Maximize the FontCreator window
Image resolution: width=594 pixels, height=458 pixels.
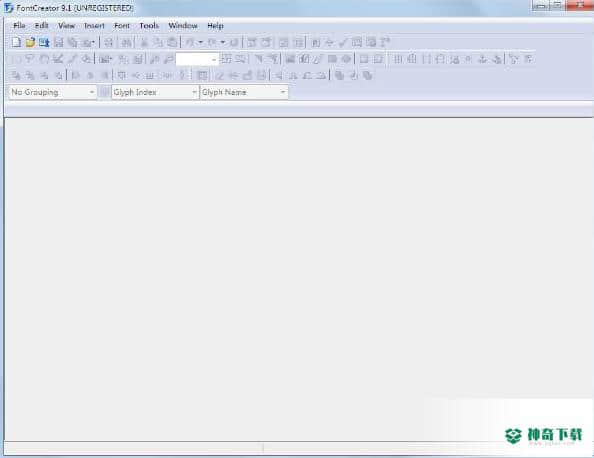coord(557,5)
